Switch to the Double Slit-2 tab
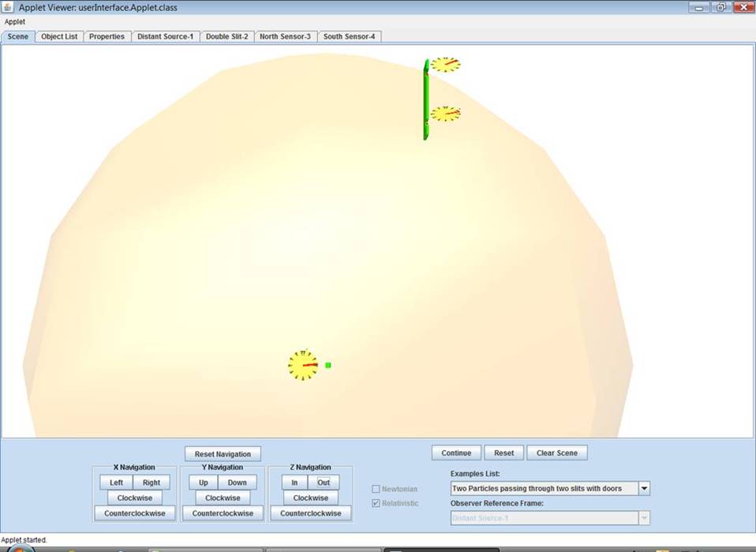This screenshot has width=756, height=552. [x=226, y=36]
